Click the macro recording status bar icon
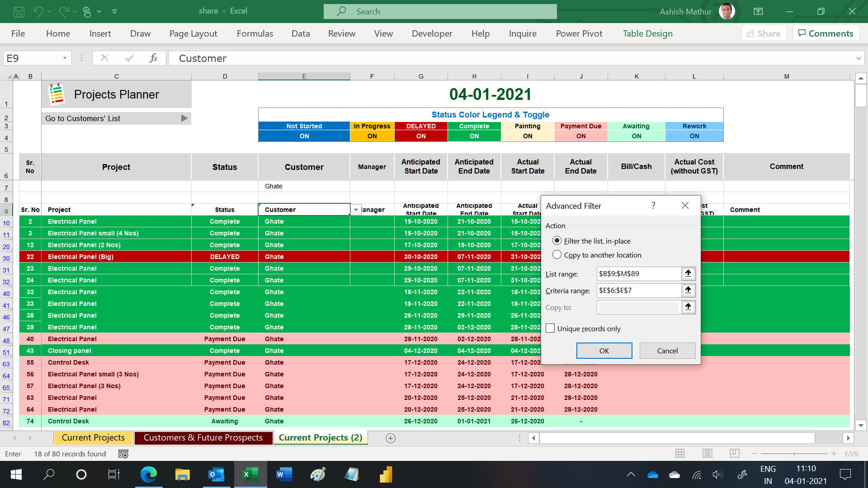868x488 pixels. pyautogui.click(x=123, y=454)
